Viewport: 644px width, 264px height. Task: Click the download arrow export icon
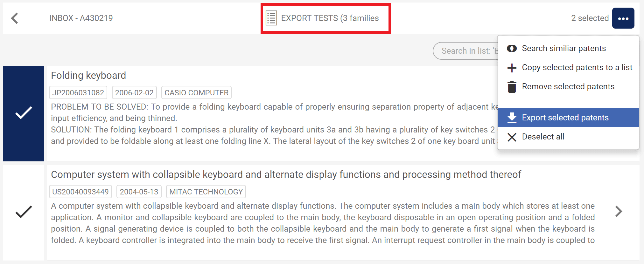point(512,118)
